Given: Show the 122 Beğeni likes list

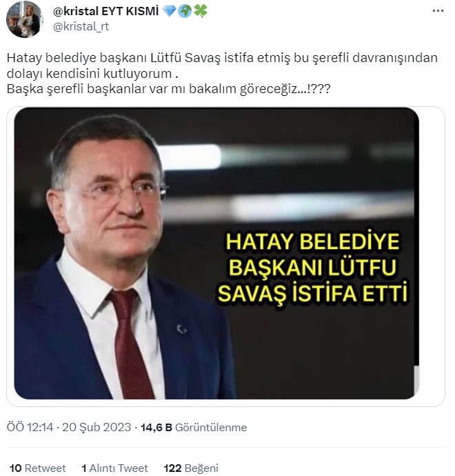Looking at the screenshot, I should pos(191,468).
